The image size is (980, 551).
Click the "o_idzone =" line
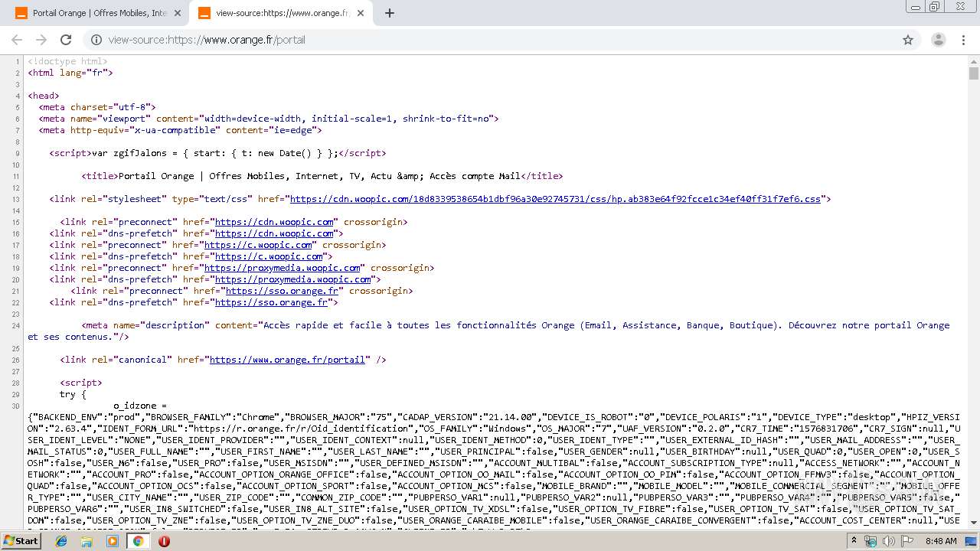coord(140,406)
